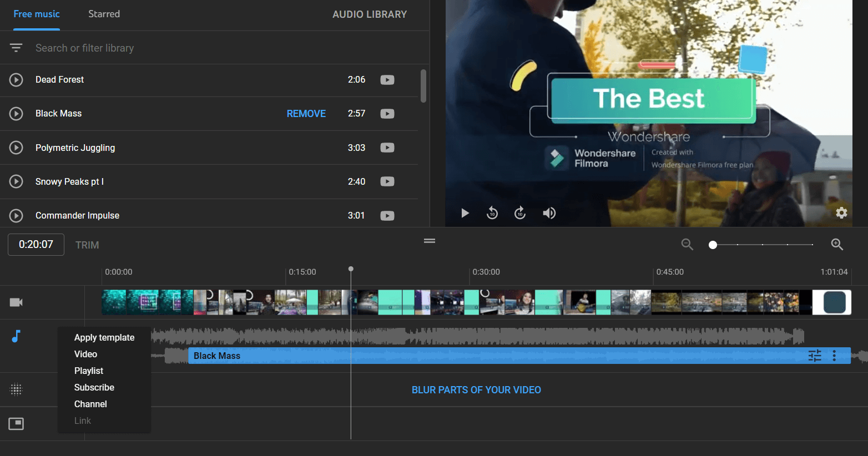Click the original audio waveform track
This screenshot has width=868, height=456.
(x=477, y=336)
